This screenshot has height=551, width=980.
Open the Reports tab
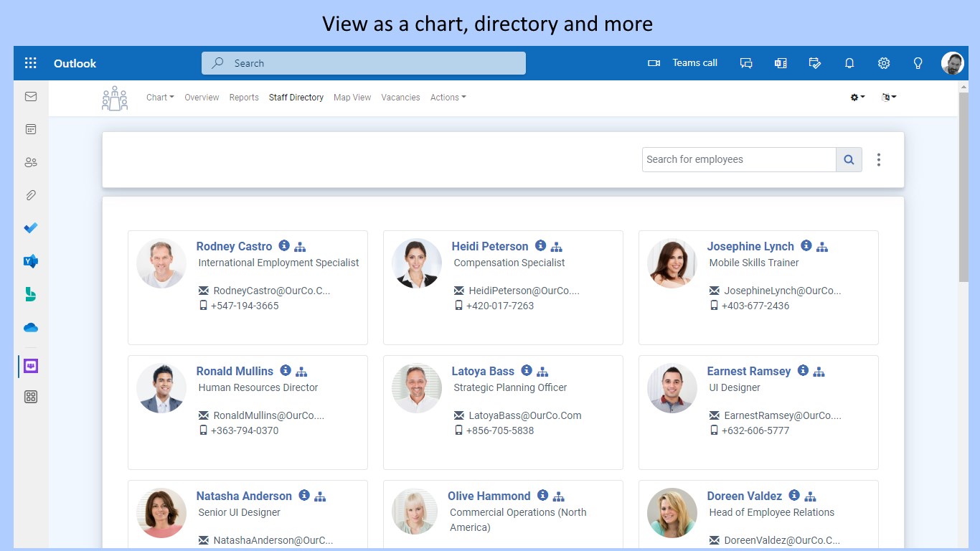click(244, 98)
